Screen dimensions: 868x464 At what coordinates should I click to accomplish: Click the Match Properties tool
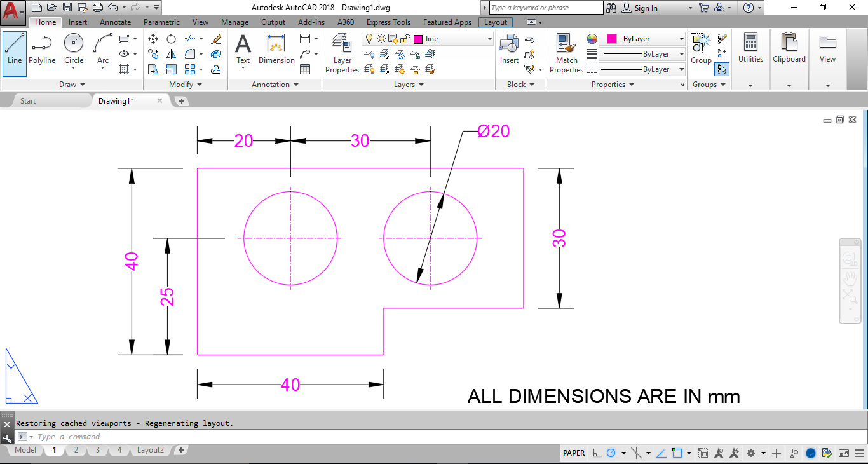[x=566, y=53]
